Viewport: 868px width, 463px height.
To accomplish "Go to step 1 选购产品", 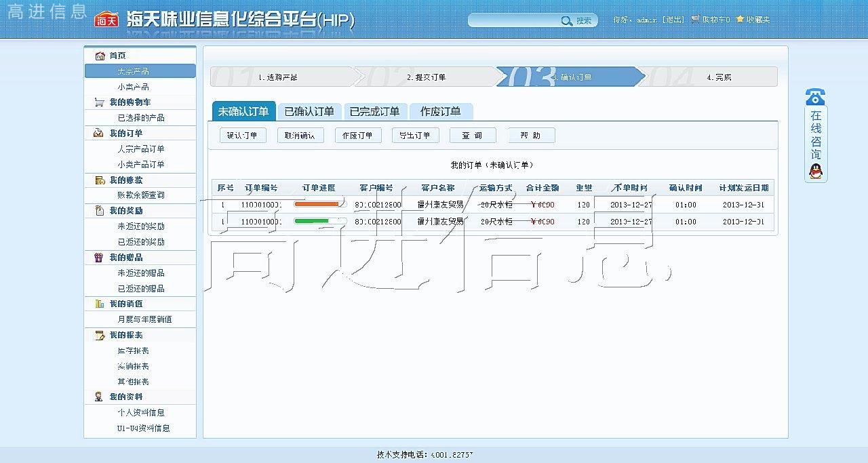I will coord(277,77).
